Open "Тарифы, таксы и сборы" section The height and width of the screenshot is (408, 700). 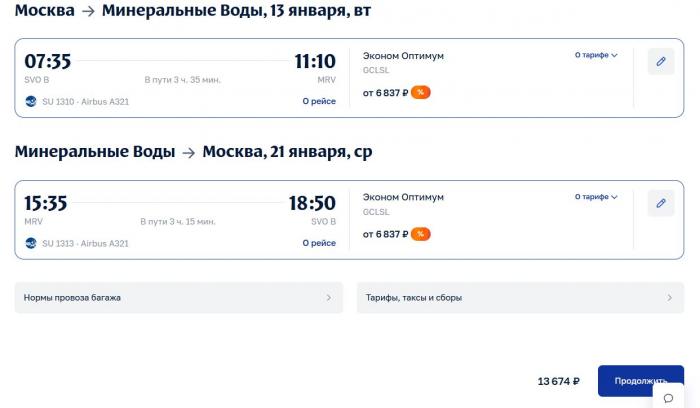coord(520,297)
